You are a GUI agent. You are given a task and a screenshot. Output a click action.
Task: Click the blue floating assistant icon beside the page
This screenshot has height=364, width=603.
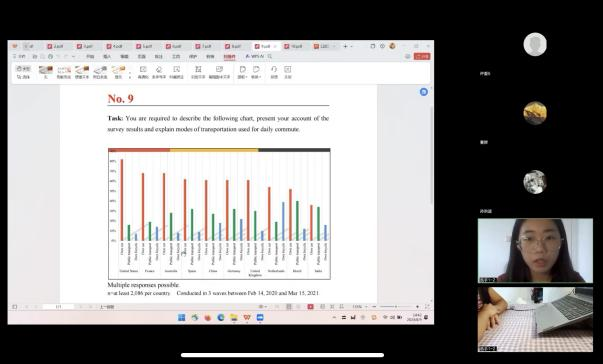coord(423,92)
